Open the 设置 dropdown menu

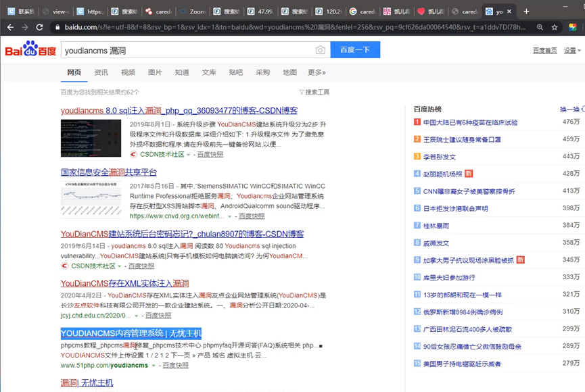pos(572,51)
